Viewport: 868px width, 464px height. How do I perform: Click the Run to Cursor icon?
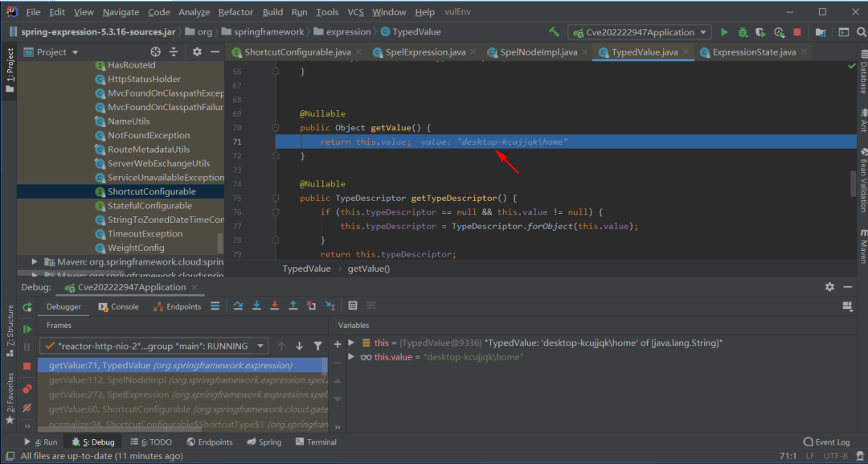[x=330, y=306]
